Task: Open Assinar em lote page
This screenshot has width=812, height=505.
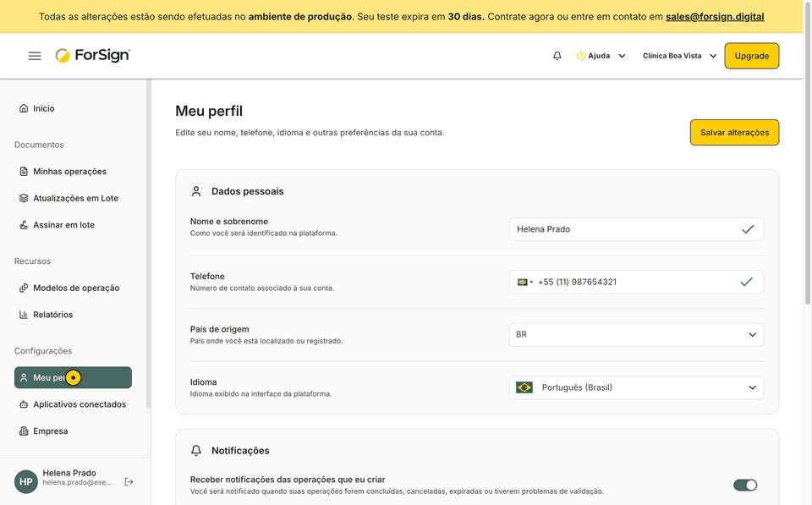Action: pos(73,225)
